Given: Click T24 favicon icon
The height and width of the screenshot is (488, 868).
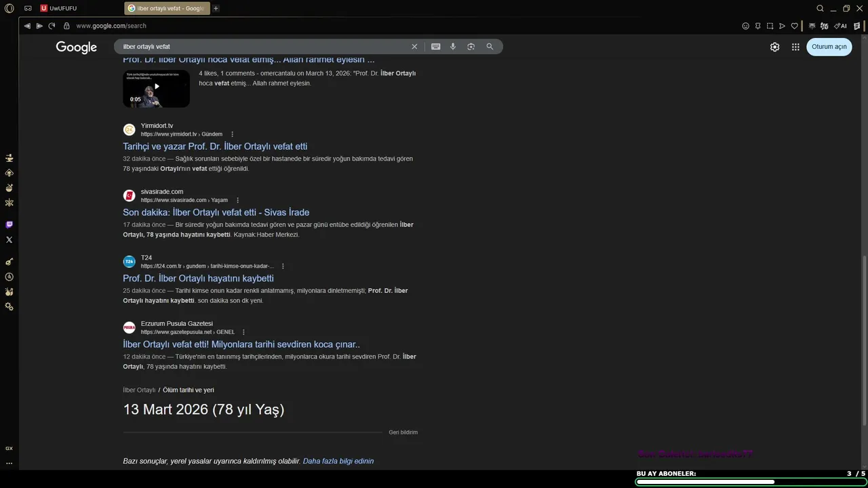Looking at the screenshot, I should pyautogui.click(x=129, y=262).
